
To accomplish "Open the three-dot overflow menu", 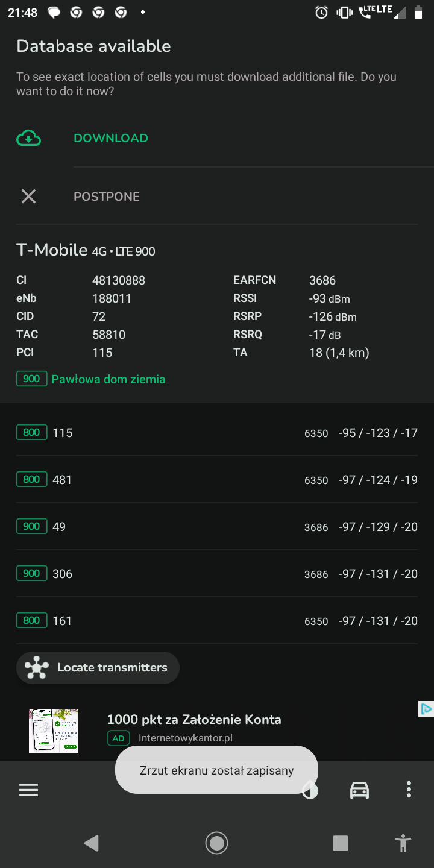I will click(x=409, y=790).
